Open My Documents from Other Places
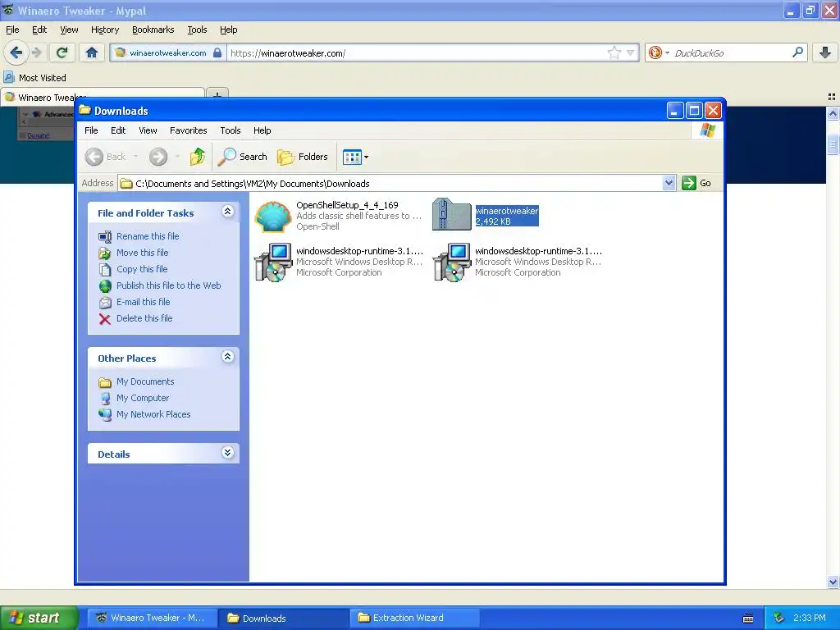Screen dimensions: 840x630 pyautogui.click(x=145, y=381)
